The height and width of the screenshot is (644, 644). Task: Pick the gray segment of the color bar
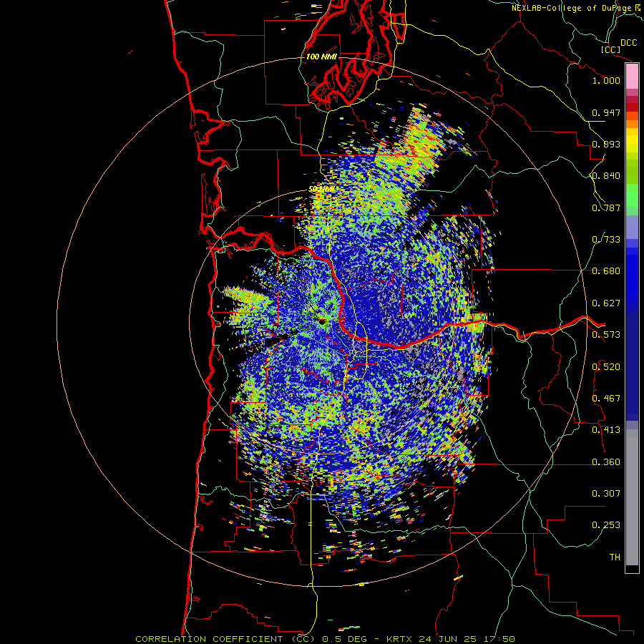click(x=632, y=497)
